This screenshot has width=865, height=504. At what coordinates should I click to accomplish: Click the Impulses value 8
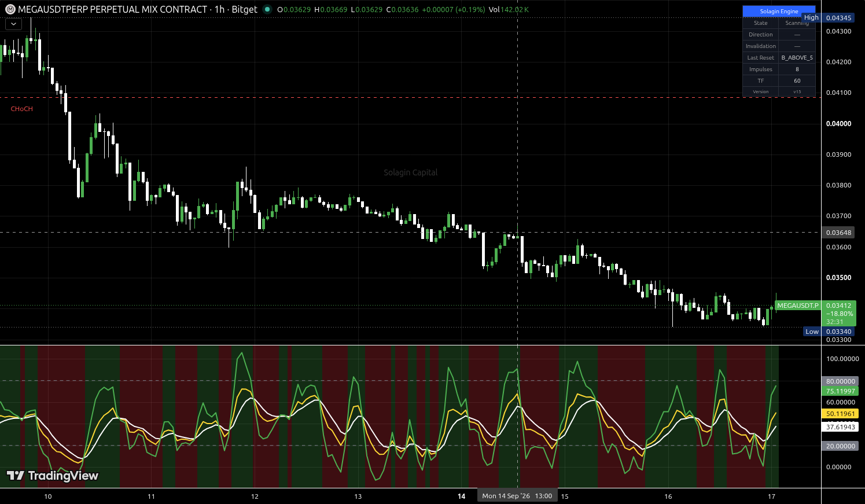click(797, 69)
